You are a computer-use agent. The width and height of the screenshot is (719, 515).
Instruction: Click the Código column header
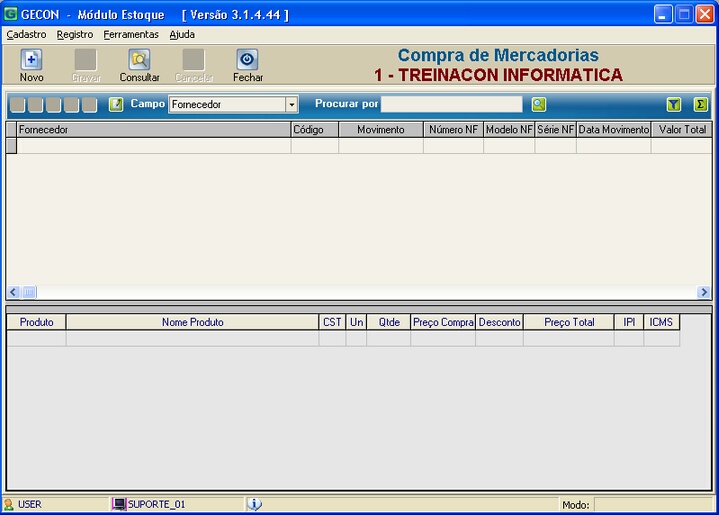coord(315,130)
